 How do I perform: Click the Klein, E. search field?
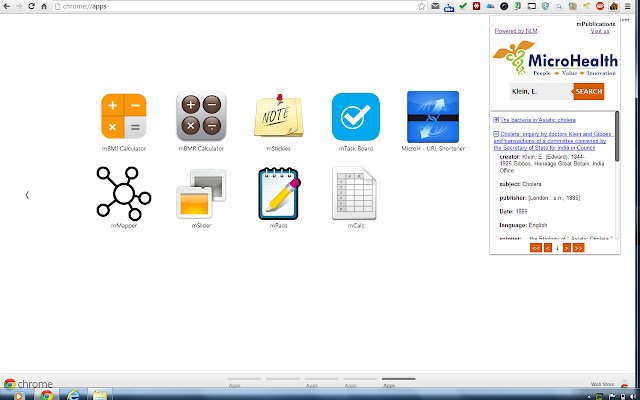click(x=541, y=91)
